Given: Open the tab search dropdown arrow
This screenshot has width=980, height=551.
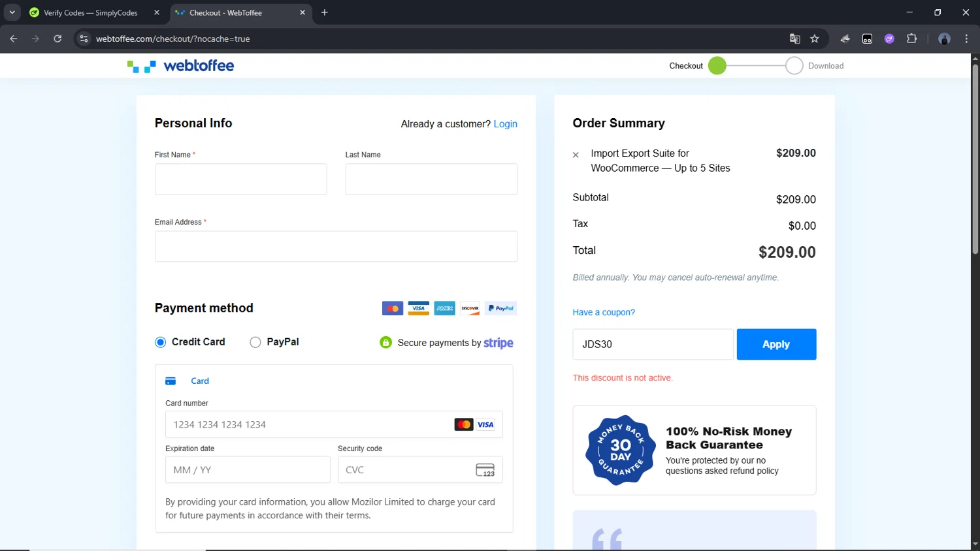Looking at the screenshot, I should [12, 12].
